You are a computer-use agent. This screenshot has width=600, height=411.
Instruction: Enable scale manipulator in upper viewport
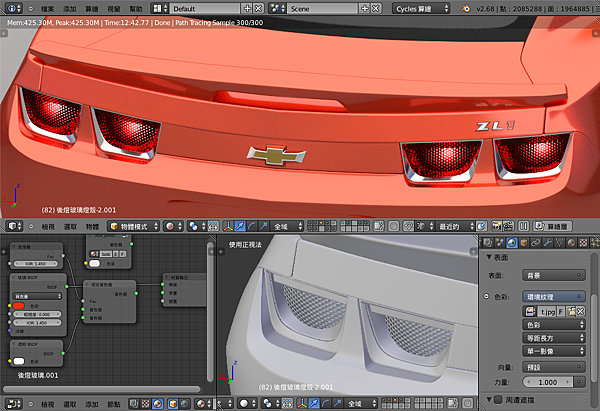[x=263, y=227]
